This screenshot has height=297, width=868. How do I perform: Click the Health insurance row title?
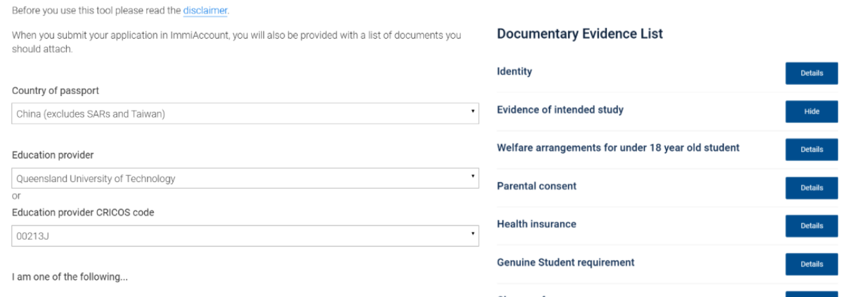click(x=536, y=224)
